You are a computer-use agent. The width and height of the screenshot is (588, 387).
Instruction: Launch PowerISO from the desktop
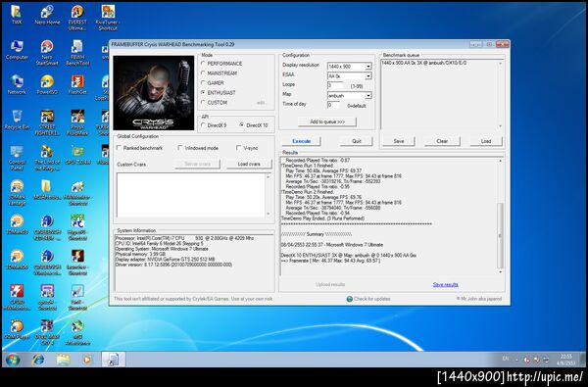(47, 84)
